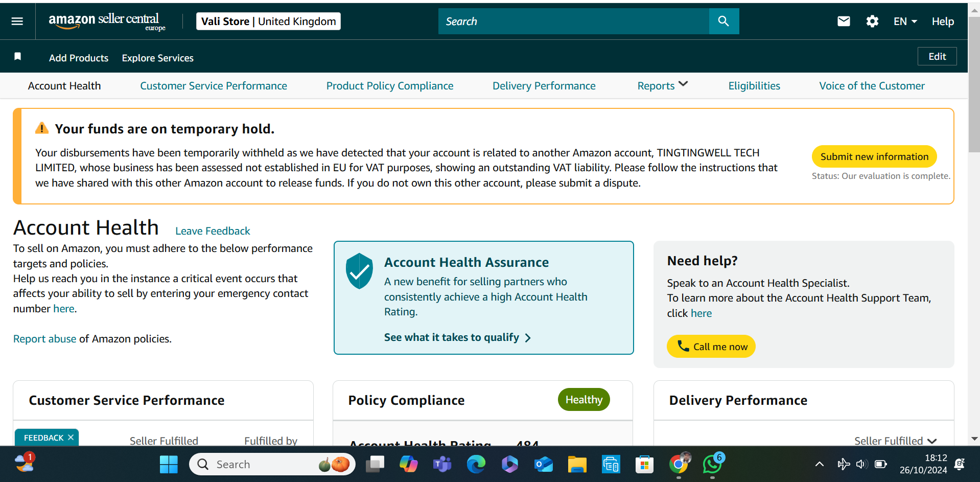Click the 'Your funds are on temporary hold.' heading
The image size is (980, 482).
(165, 129)
